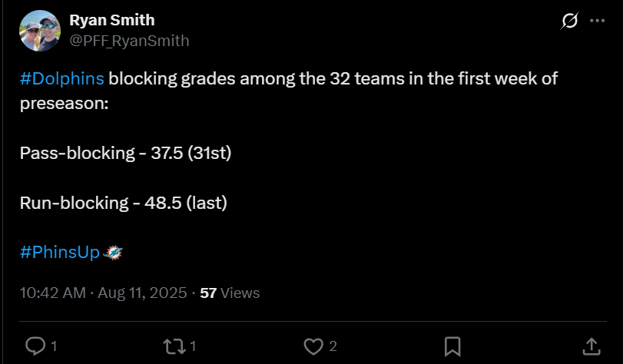Click the Grok explain icon
Image resolution: width=623 pixels, height=364 pixels.
pyautogui.click(x=569, y=21)
